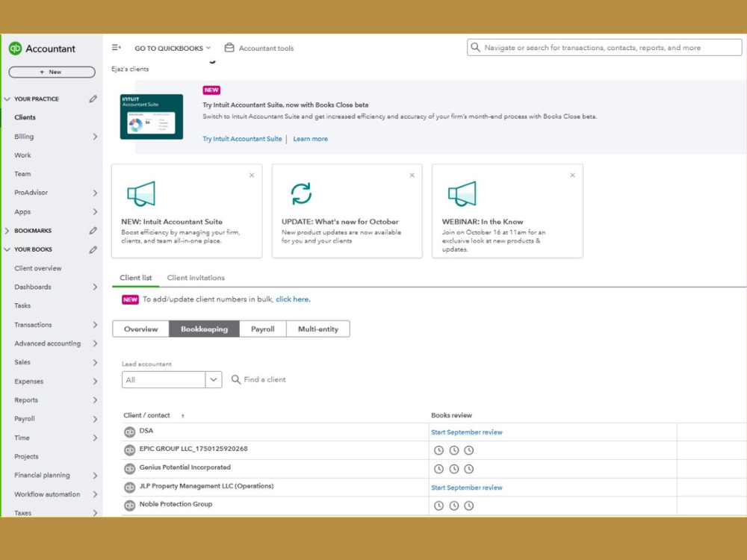Image resolution: width=747 pixels, height=560 pixels.
Task: Click the search magnifier in top bar
Action: (475, 47)
